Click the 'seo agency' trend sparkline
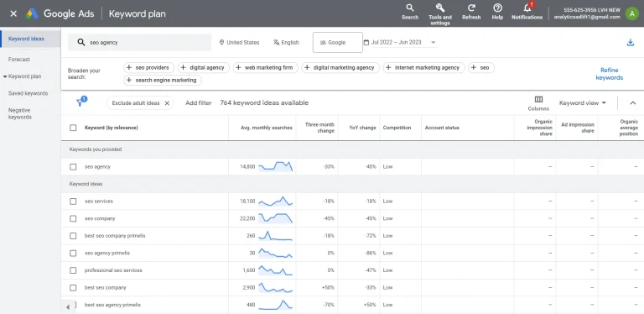This screenshot has height=314, width=644. click(275, 166)
